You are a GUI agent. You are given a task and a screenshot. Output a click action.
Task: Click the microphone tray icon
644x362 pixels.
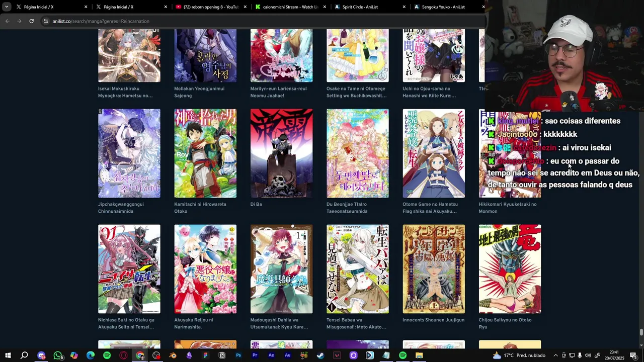point(580,355)
